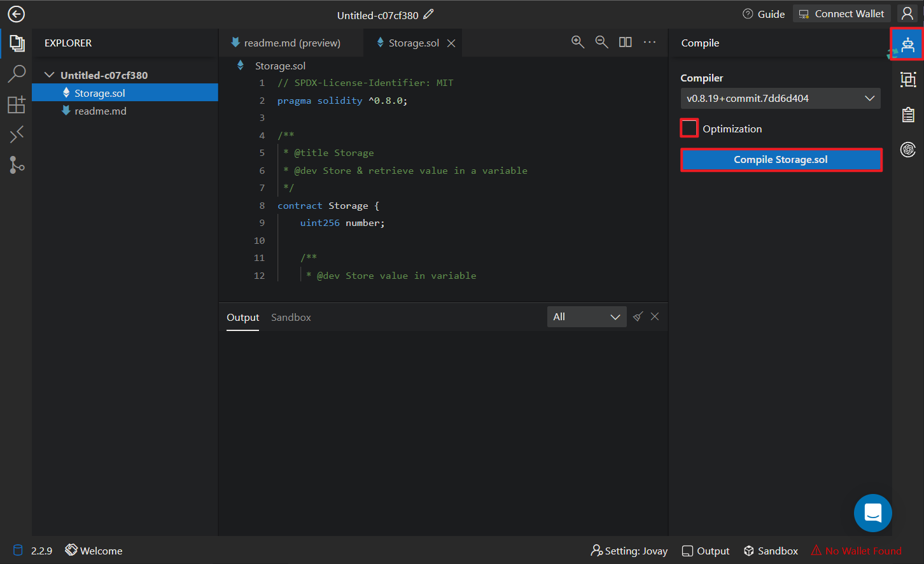Clear output with broom icon
The image size is (924, 564).
[x=638, y=316]
